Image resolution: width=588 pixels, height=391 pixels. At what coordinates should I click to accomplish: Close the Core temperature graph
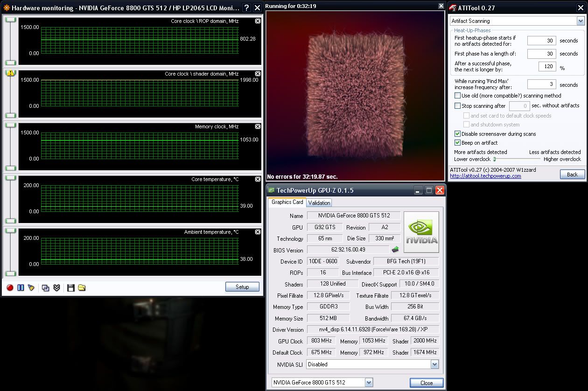[x=258, y=179]
